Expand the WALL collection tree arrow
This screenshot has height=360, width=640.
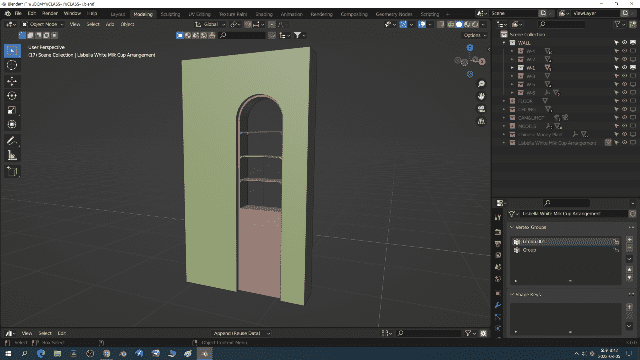504,43
